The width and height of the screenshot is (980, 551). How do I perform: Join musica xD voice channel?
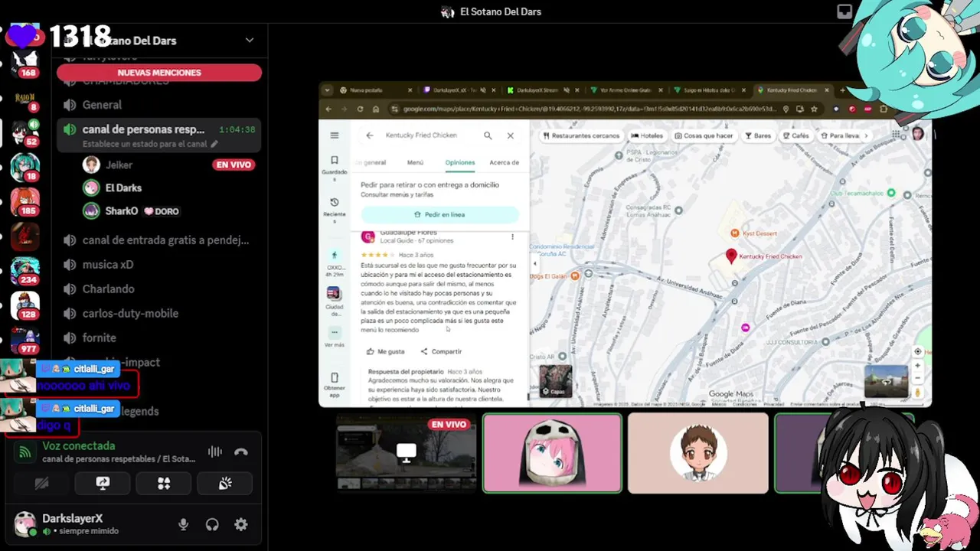tap(159, 264)
